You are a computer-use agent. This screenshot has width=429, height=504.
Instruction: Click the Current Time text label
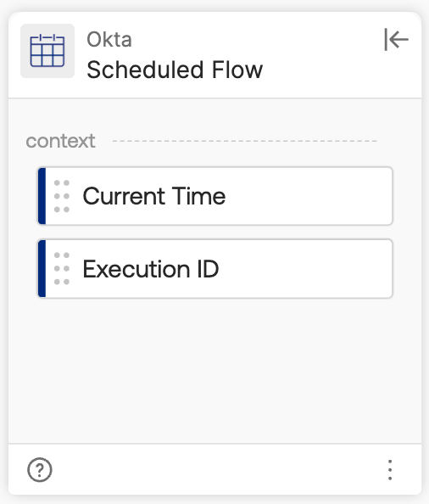pos(154,196)
